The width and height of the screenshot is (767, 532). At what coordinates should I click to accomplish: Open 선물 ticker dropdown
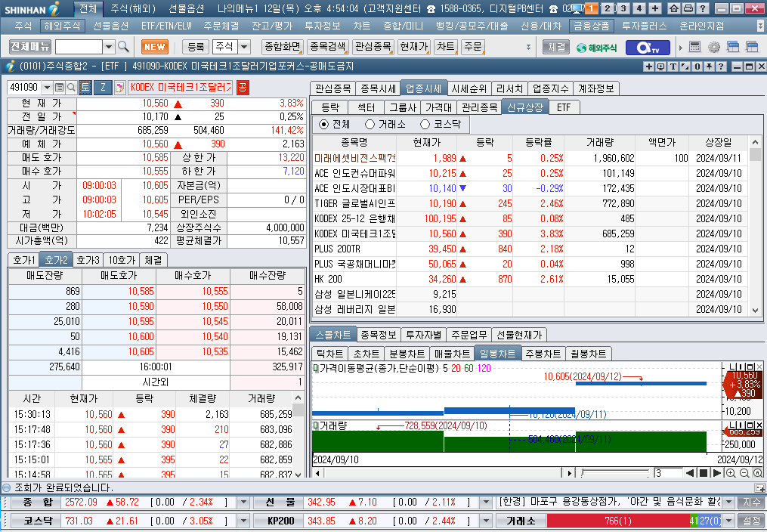(486, 503)
